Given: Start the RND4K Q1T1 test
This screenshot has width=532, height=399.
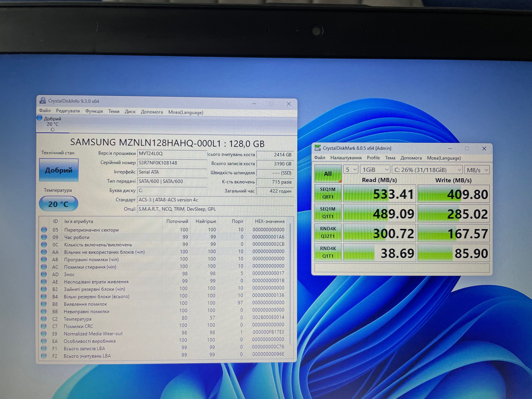Looking at the screenshot, I should 328,252.
